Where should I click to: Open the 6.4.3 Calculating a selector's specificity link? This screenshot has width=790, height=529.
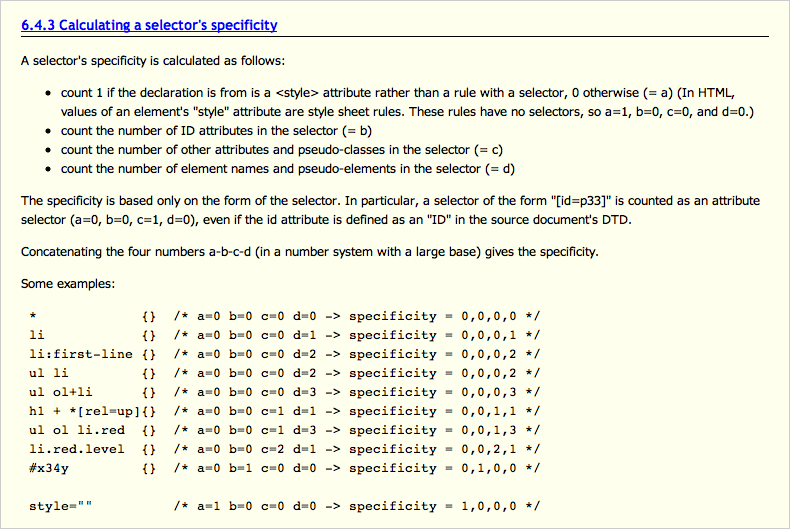149,25
